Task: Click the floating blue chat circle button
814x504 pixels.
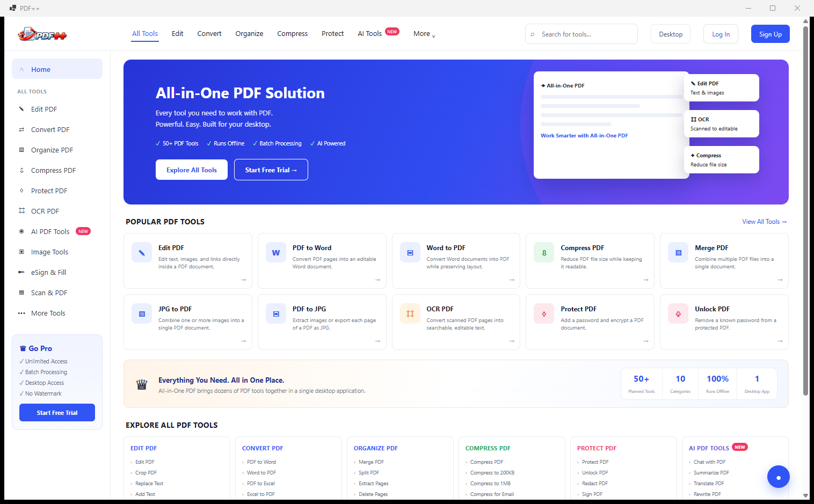Action: coord(779,477)
